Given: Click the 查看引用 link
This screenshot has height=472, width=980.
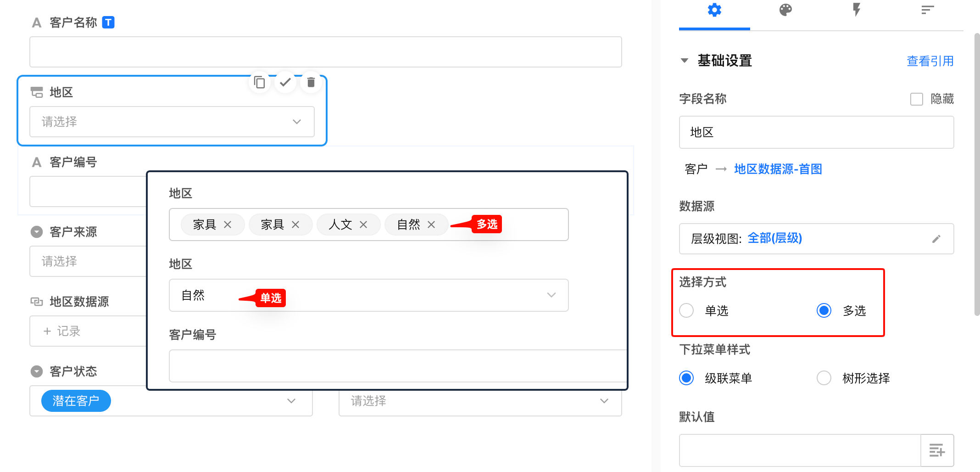Looking at the screenshot, I should click(930, 61).
